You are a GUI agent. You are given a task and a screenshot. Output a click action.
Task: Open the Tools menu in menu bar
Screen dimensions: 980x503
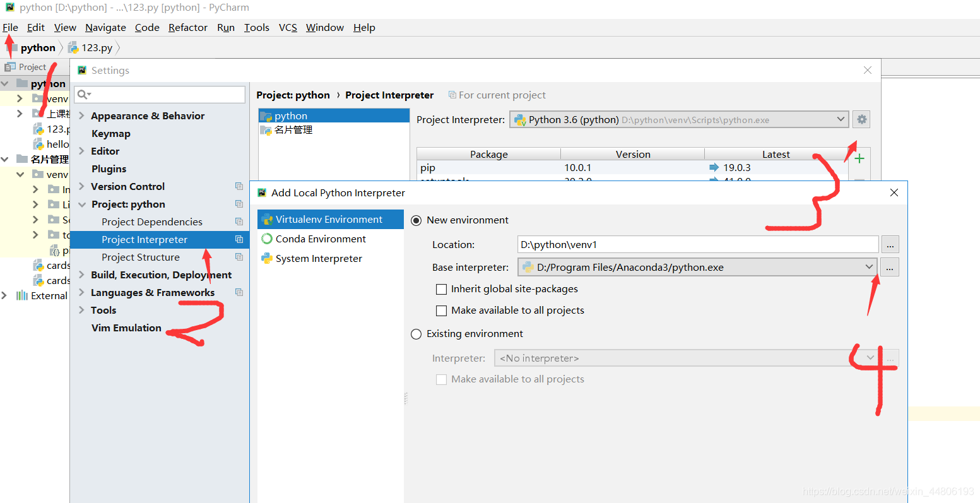coord(257,27)
